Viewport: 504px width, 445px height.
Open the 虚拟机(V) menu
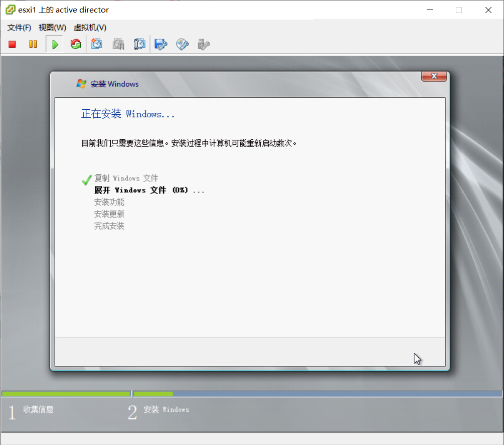tap(90, 28)
